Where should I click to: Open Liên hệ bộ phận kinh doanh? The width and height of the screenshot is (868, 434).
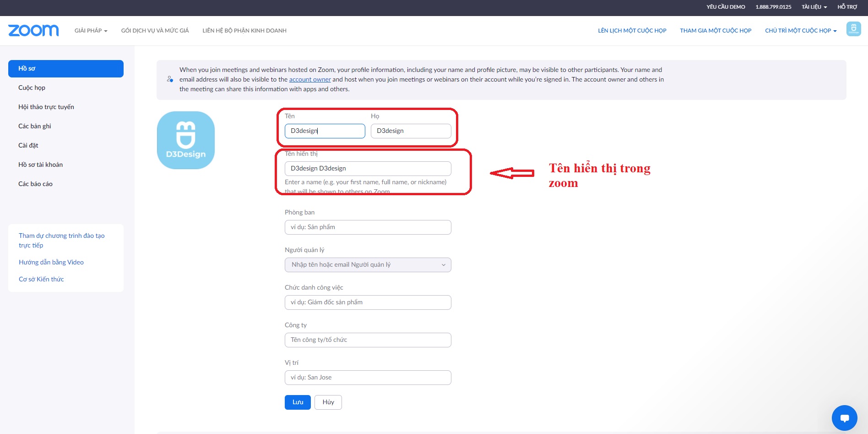244,31
